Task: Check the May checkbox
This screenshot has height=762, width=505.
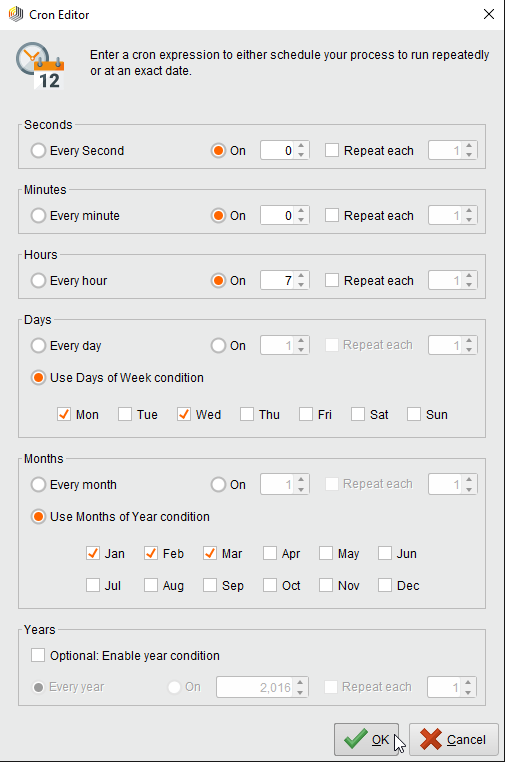Action: point(326,554)
